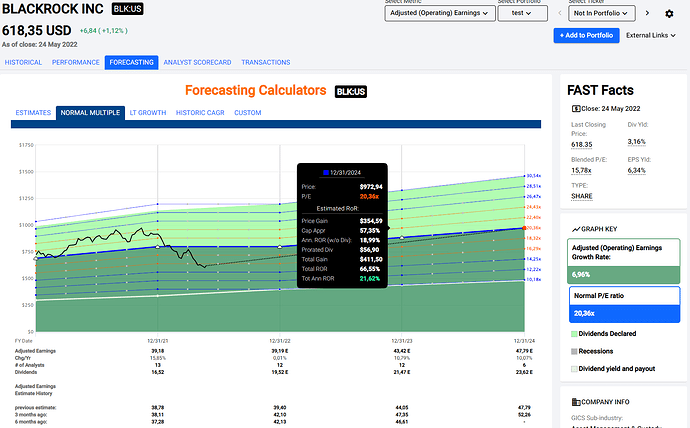Click the Company Info building icon
The image size is (690, 428).
click(576, 402)
